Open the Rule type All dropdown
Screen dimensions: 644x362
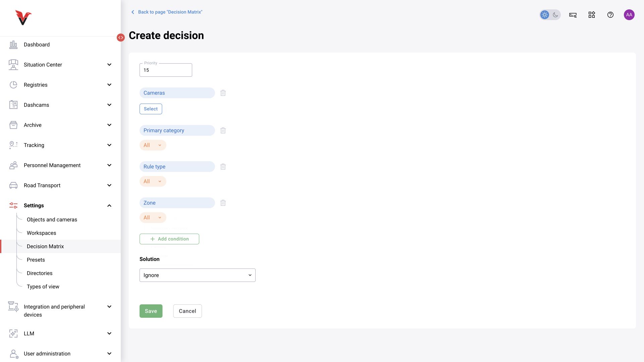(153, 181)
